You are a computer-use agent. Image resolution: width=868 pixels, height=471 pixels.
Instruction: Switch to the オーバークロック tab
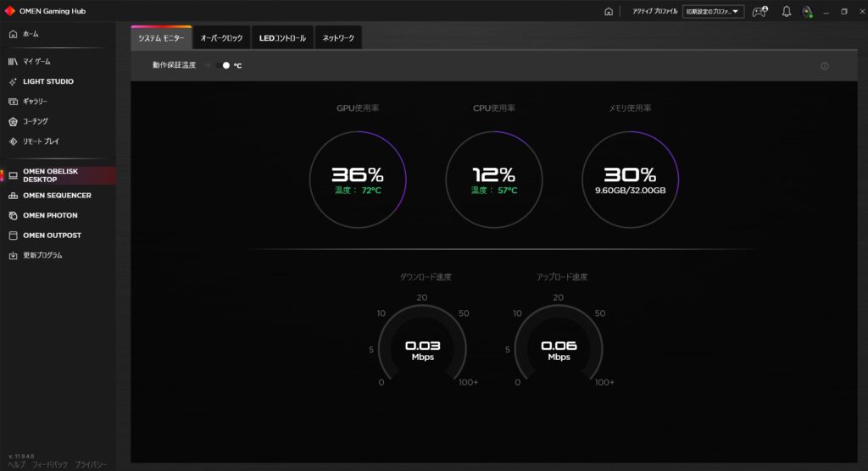[221, 38]
